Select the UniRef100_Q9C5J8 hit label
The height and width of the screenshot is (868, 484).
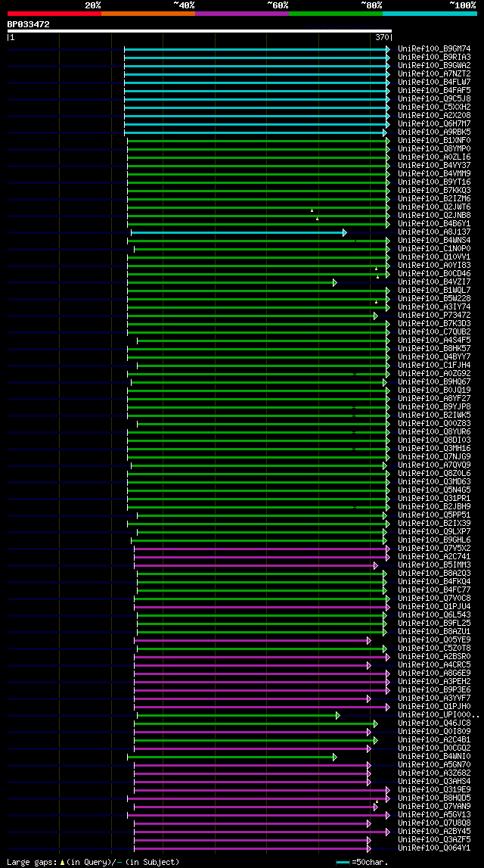[x=434, y=98]
